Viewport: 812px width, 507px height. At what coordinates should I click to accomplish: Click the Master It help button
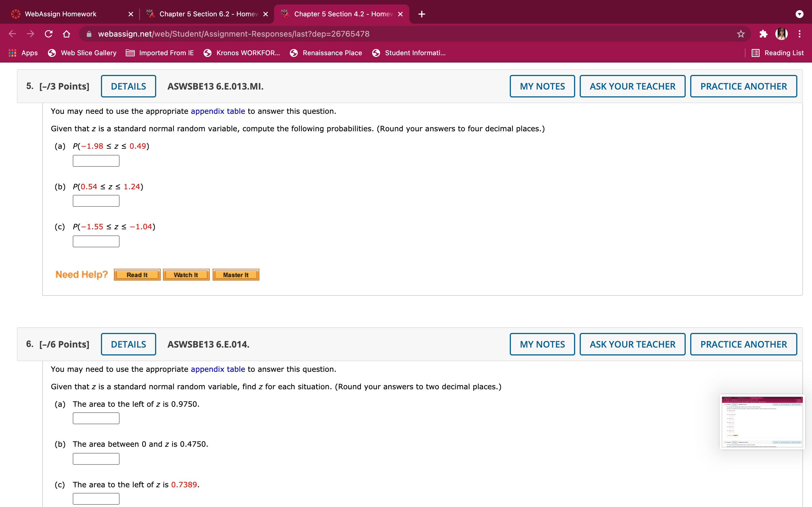(235, 275)
